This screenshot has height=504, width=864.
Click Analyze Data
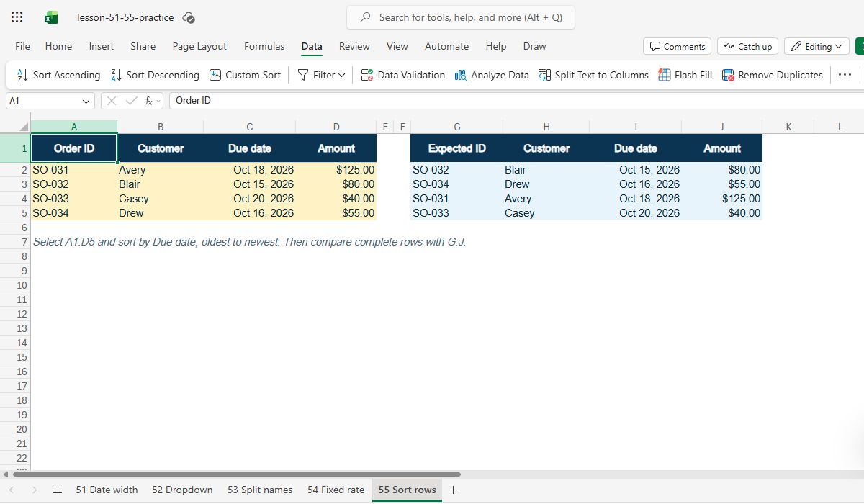click(x=492, y=75)
